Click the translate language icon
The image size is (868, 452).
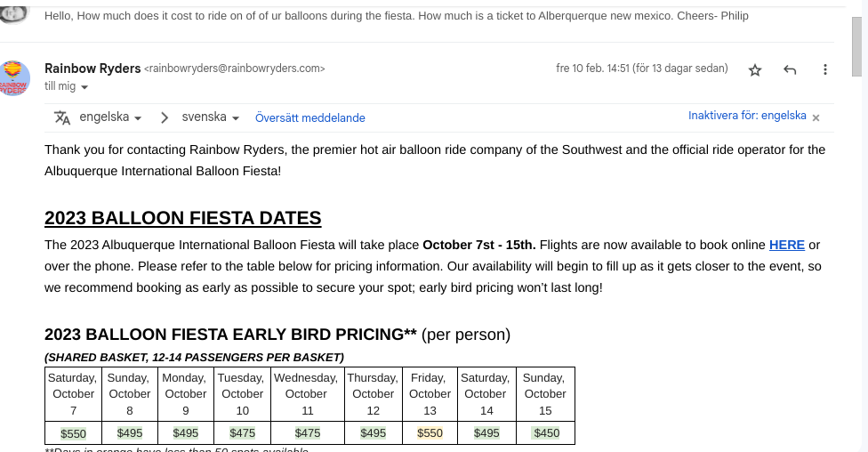(62, 117)
